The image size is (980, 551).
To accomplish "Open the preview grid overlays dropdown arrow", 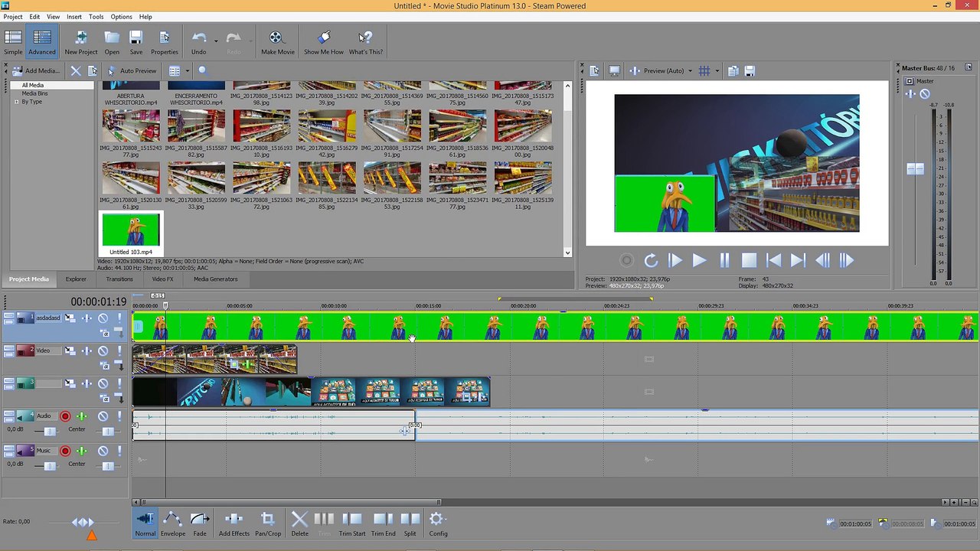I will 717,70.
